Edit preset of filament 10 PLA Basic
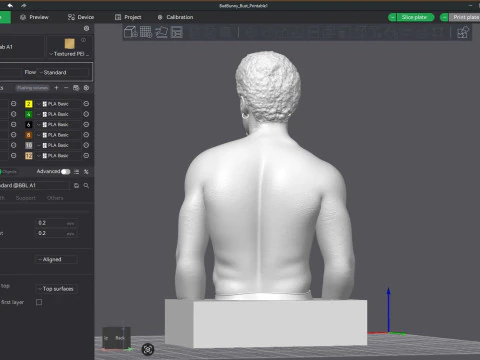The width and height of the screenshot is (480, 360). coord(86,145)
